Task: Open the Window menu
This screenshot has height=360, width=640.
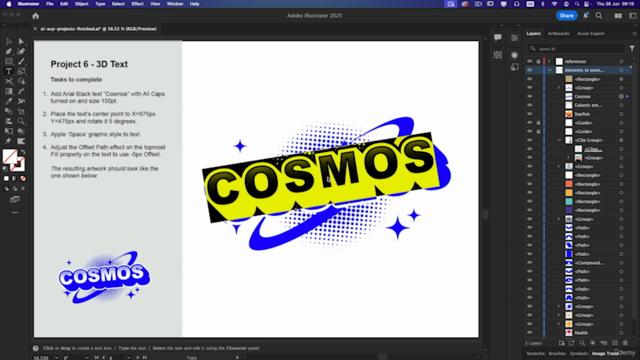Action: (x=175, y=4)
